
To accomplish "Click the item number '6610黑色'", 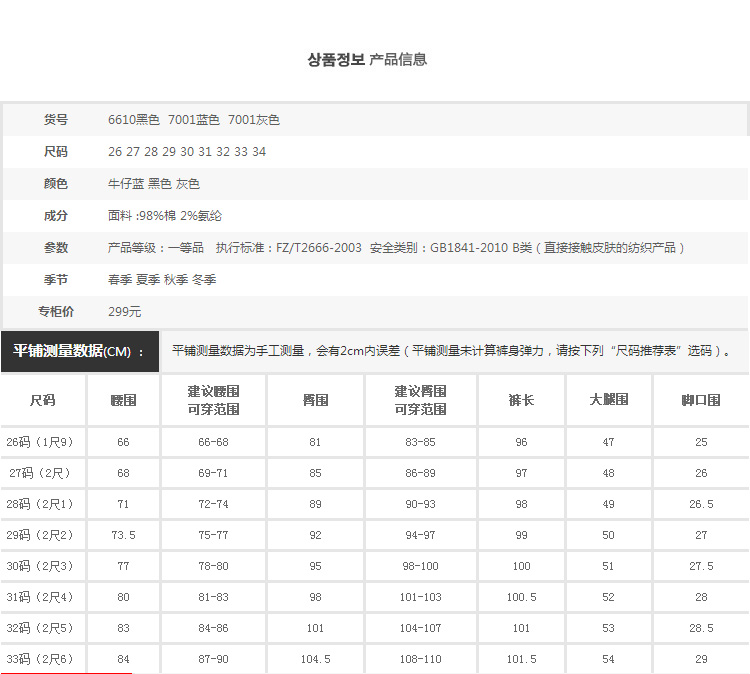I will [x=133, y=120].
